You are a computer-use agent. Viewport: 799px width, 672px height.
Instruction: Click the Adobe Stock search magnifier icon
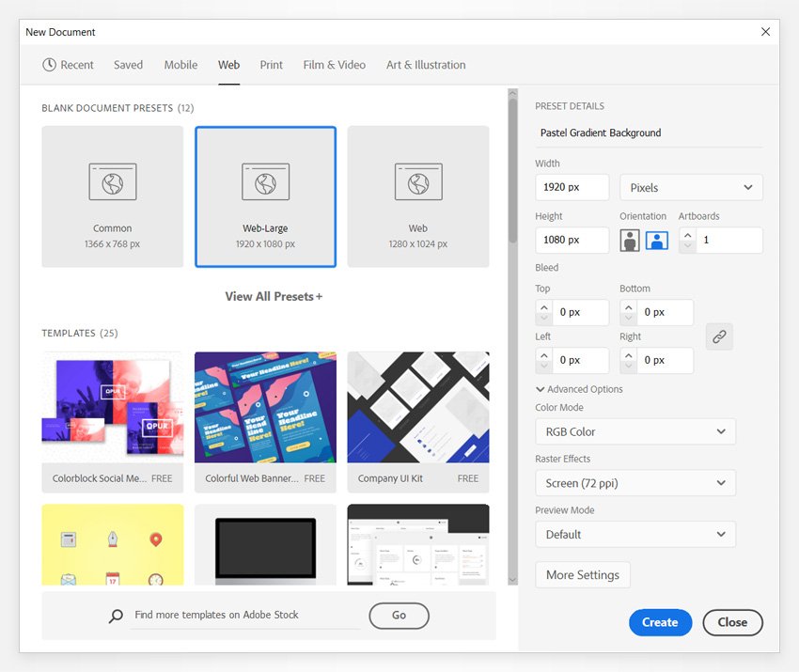[x=116, y=616]
